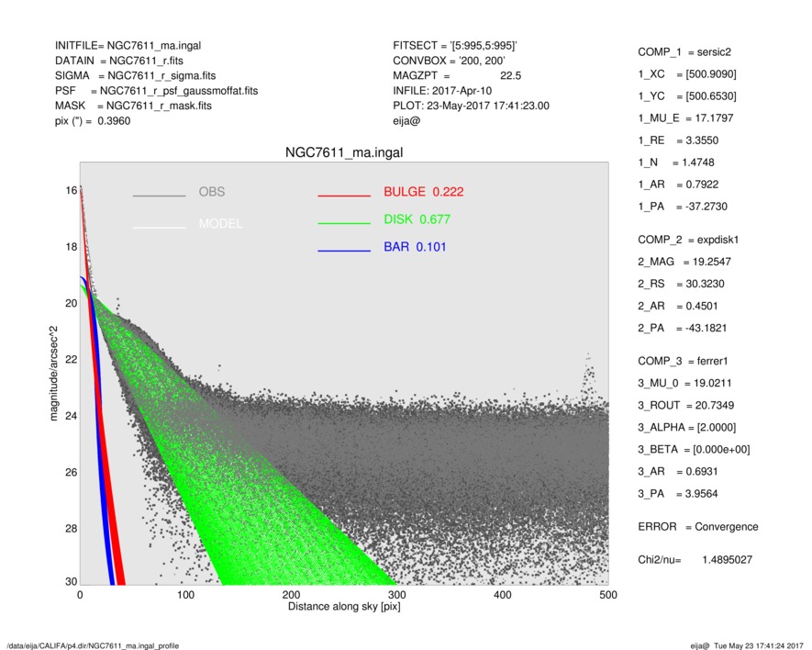Click the 2_AR = 0.4501 parameter
Viewport: 812px width, 650px height.
(x=678, y=306)
